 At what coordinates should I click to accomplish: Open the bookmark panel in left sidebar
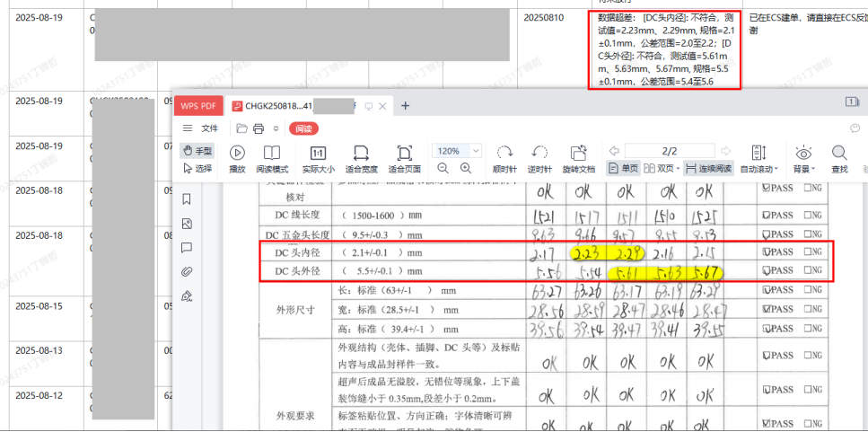[187, 198]
